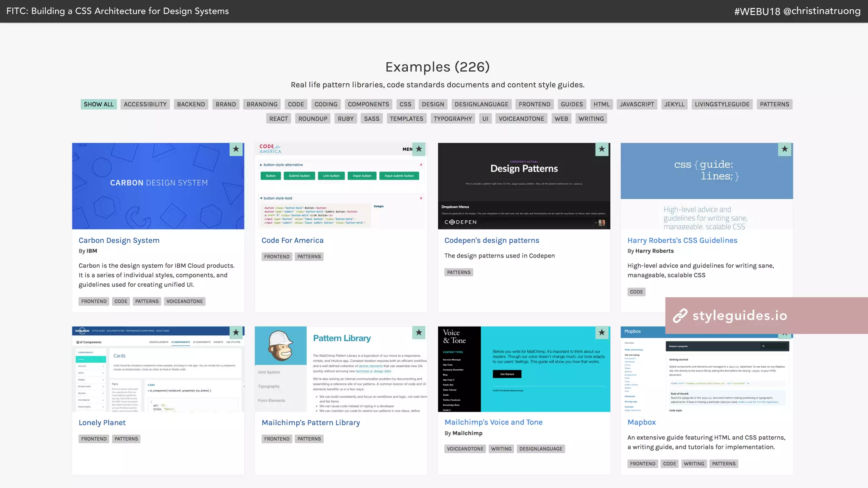
Task: Filter examples by ACCESSIBILITY tag
Action: (145, 104)
